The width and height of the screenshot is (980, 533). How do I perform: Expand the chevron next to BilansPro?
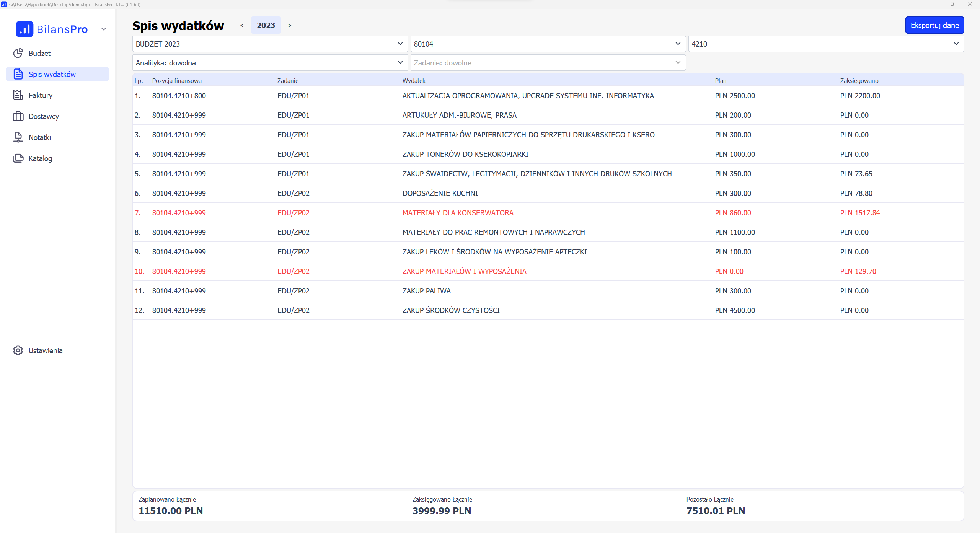(x=104, y=29)
